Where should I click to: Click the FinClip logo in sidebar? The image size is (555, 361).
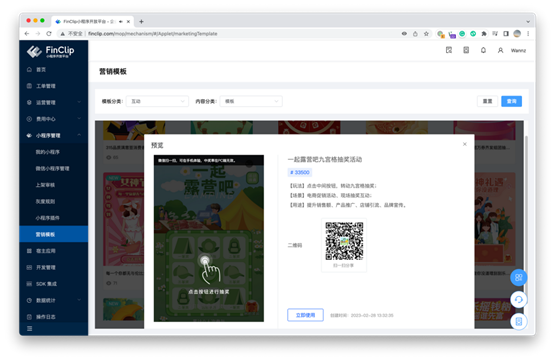(50, 51)
